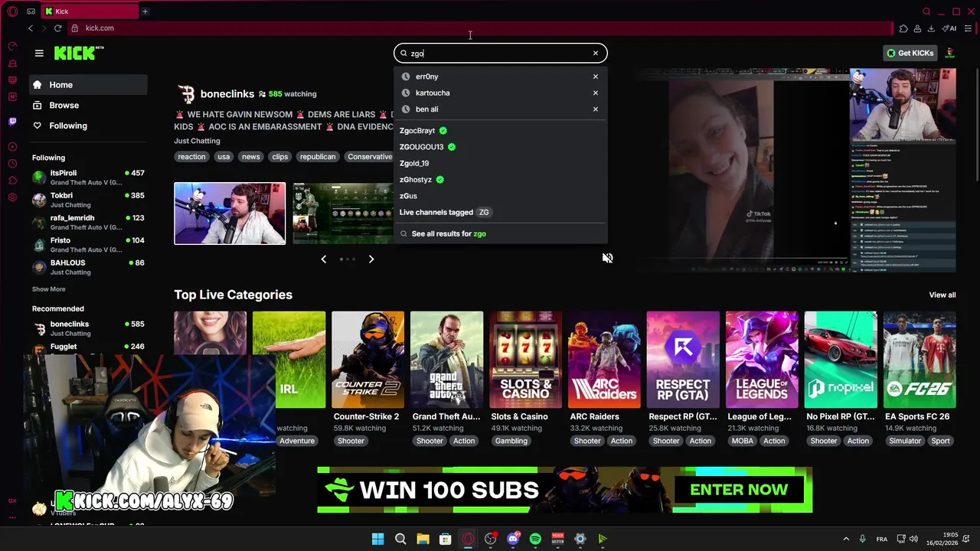The height and width of the screenshot is (551, 980).
Task: Open Following in sidebar
Action: (89, 126)
